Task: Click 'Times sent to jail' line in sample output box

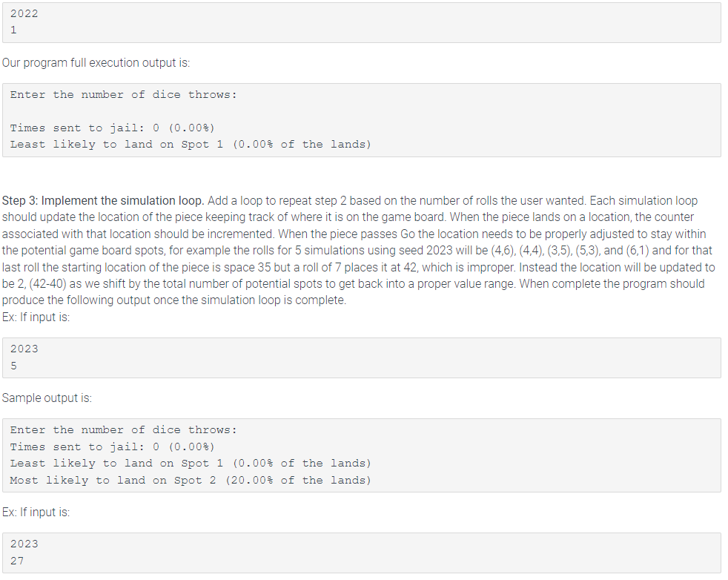Action: tap(113, 446)
